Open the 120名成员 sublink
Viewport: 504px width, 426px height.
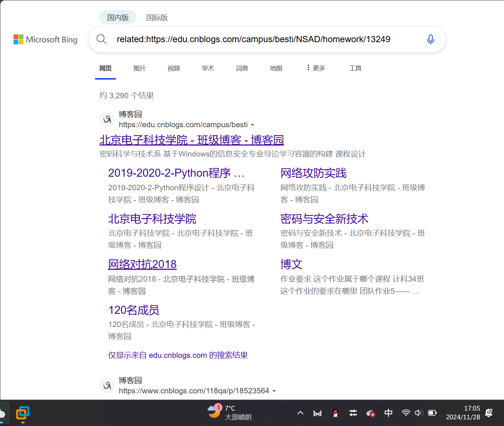134,310
